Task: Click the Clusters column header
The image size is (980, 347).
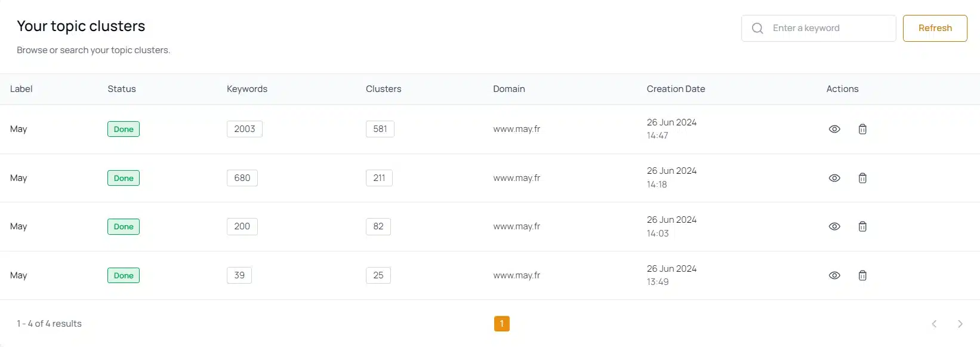Action: 383,89
